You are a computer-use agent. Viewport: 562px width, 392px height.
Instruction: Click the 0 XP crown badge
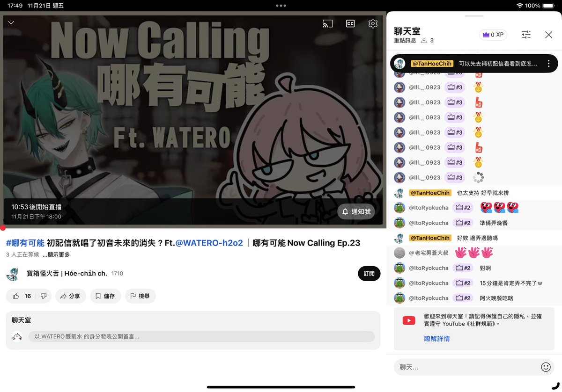(x=493, y=35)
